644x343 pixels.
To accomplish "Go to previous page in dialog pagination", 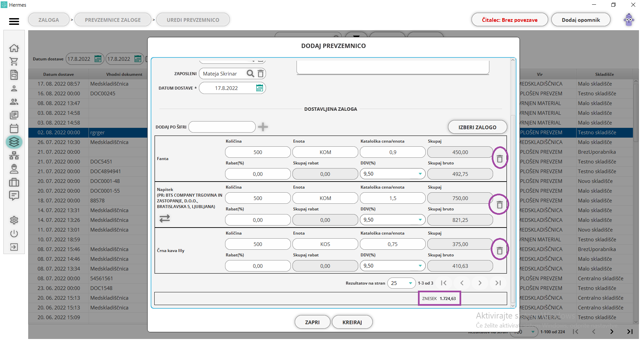I will pos(462,283).
